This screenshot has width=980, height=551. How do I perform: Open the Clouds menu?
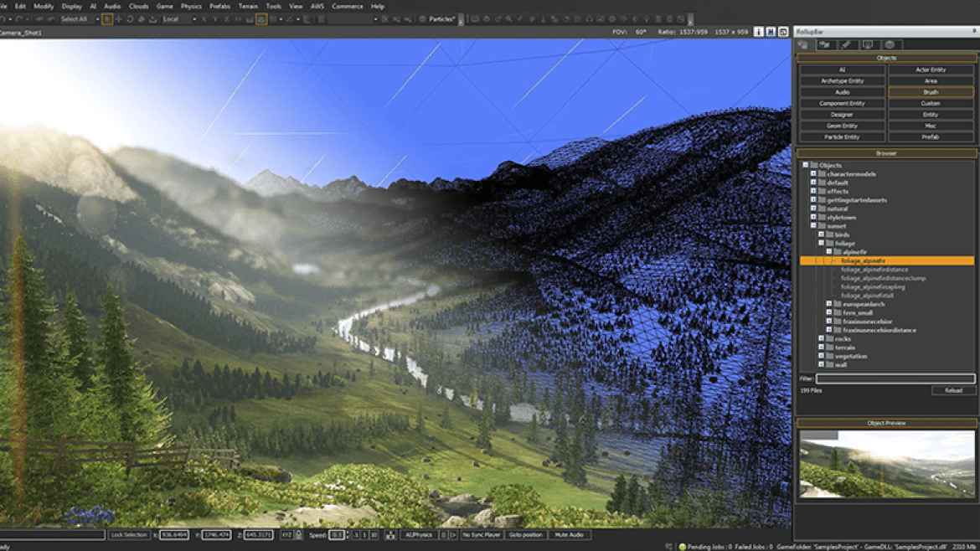point(139,6)
